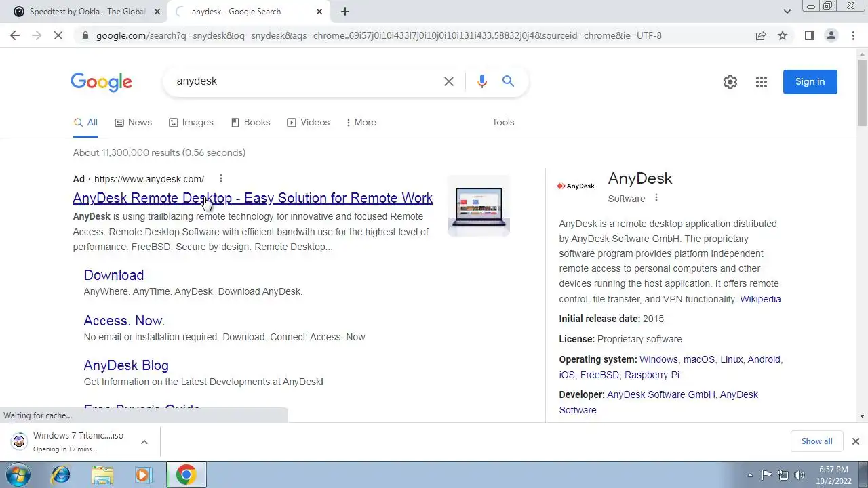Screen dimensions: 868x488
Task: Open the Wikipedia link
Action: point(760,299)
